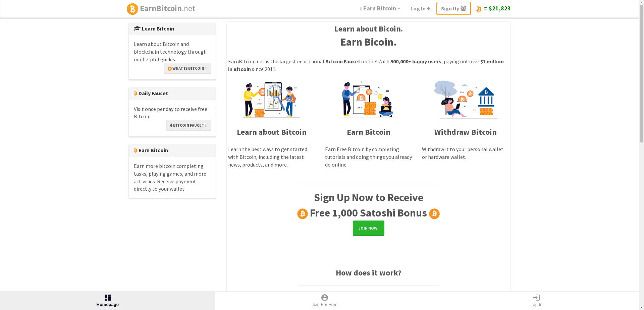This screenshot has width=644, height=310.
Task: Select the Homepage tab in bottom bar
Action: pyautogui.click(x=107, y=301)
